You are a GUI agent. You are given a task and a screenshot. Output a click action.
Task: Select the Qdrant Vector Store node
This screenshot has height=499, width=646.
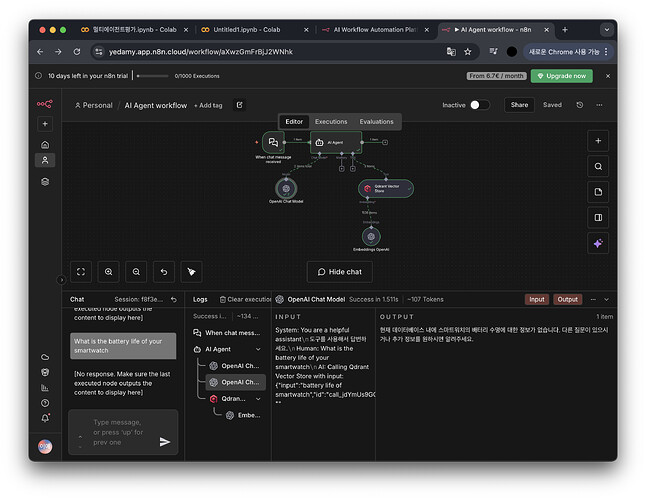click(385, 187)
